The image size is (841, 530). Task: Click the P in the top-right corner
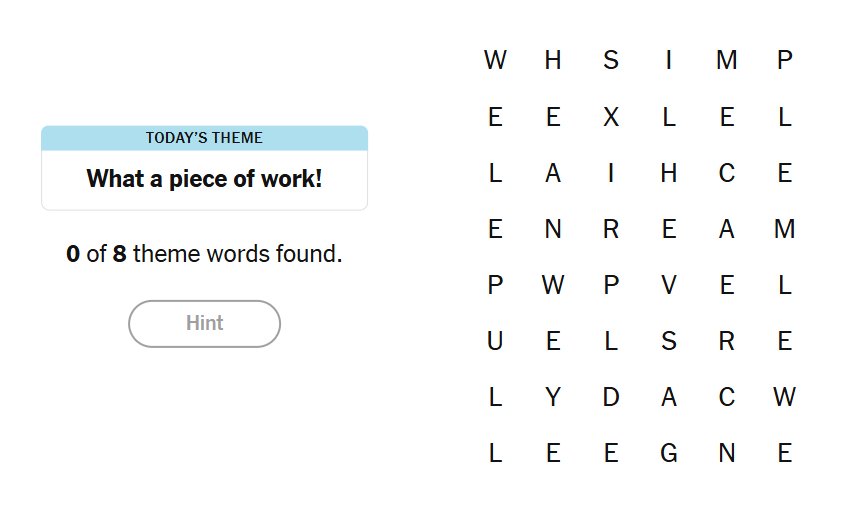(785, 61)
